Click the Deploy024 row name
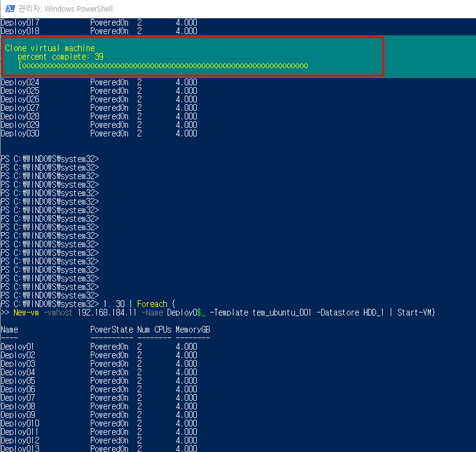Screen dimensions: 476x452 (20, 82)
